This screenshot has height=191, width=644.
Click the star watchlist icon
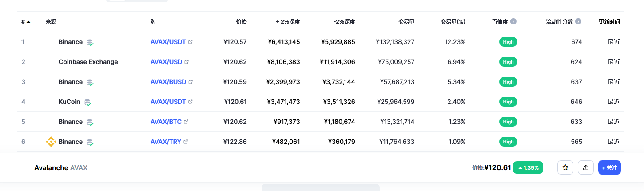[x=565, y=167]
